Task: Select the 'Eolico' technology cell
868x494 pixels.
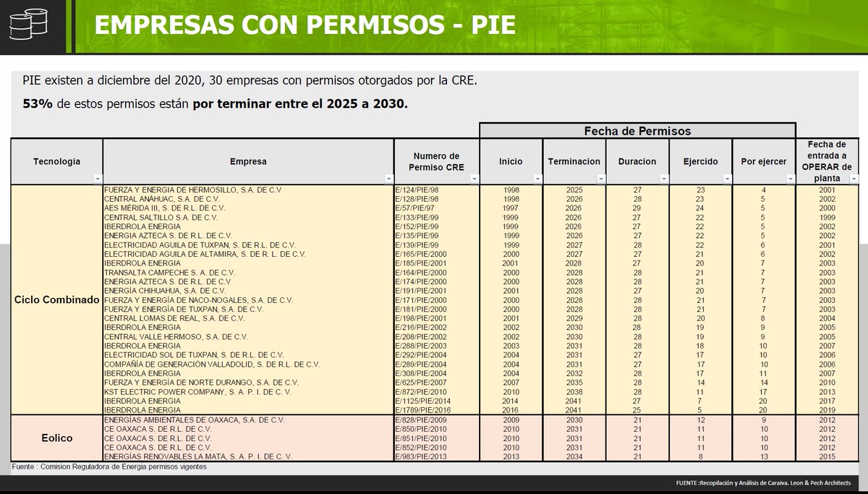Action: pyautogui.click(x=56, y=438)
